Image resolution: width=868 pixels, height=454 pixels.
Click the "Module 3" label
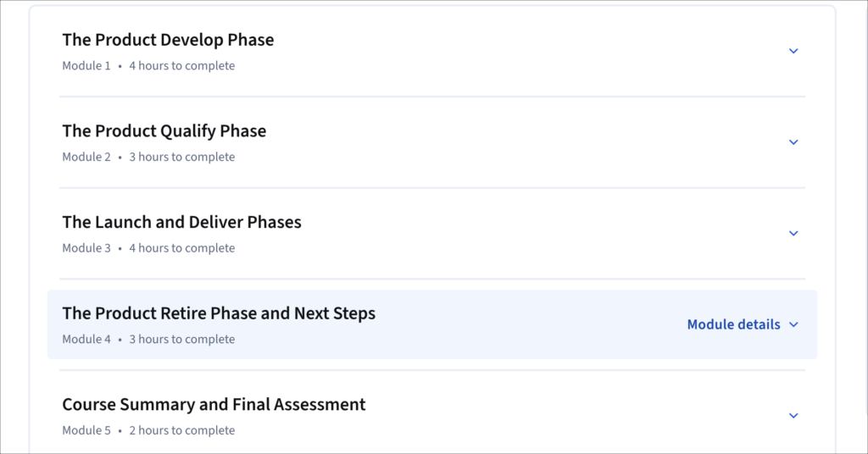(x=86, y=248)
